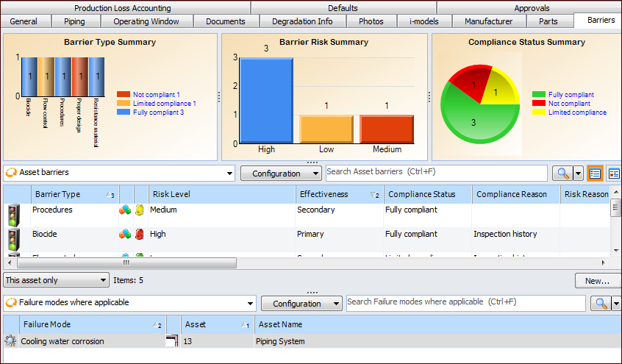
Task: Switch to list view icon for Asset barriers
Action: coord(595,174)
